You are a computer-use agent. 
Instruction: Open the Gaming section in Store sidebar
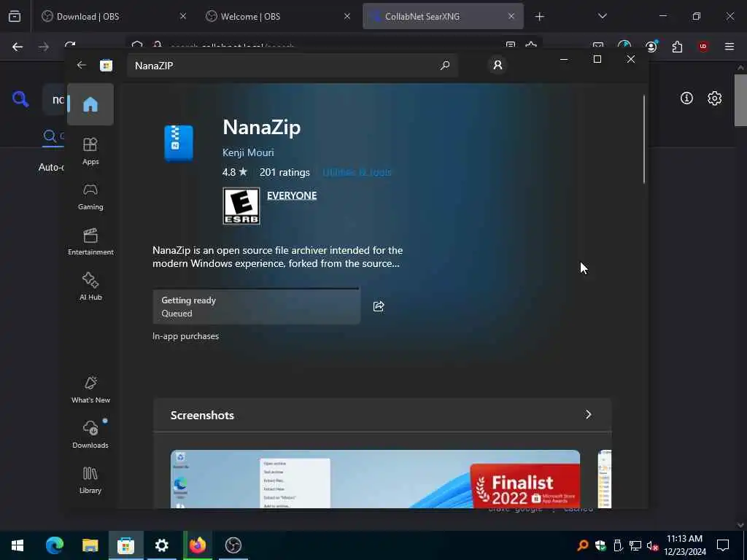tap(90, 196)
